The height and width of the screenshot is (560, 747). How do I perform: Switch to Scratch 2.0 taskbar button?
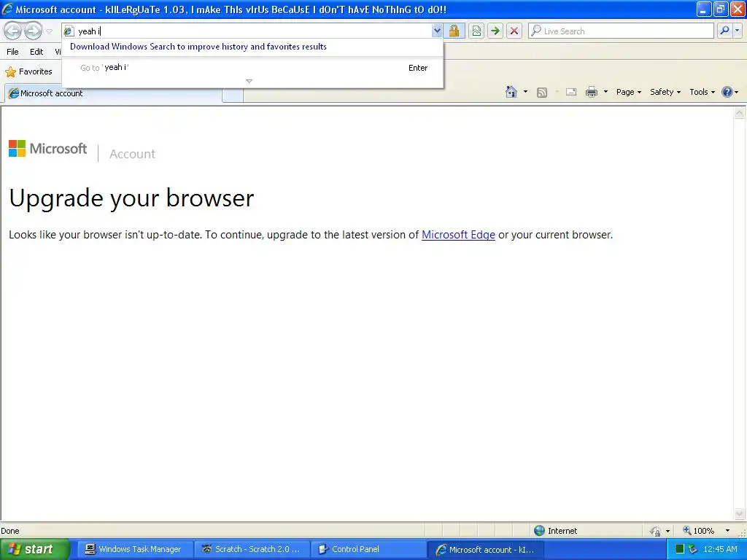click(x=252, y=549)
